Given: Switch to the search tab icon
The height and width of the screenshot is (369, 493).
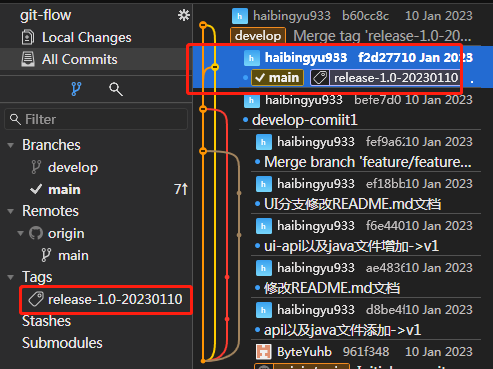Looking at the screenshot, I should point(116,89).
